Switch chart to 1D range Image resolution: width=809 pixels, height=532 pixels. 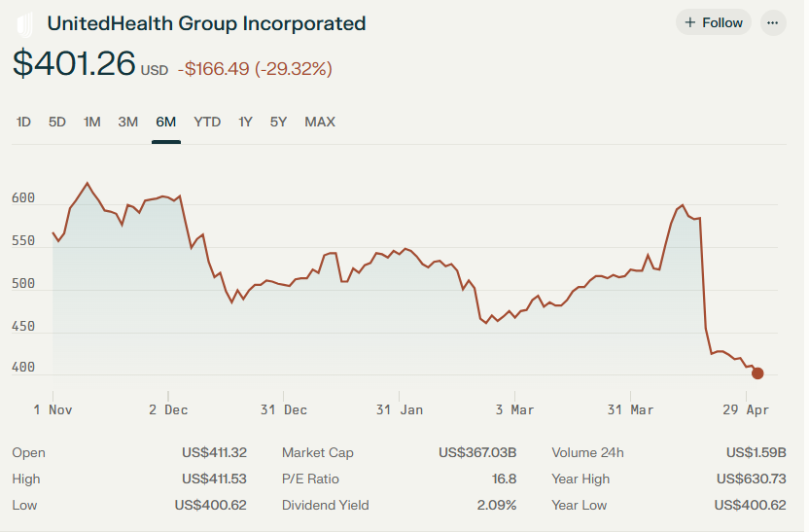23,122
